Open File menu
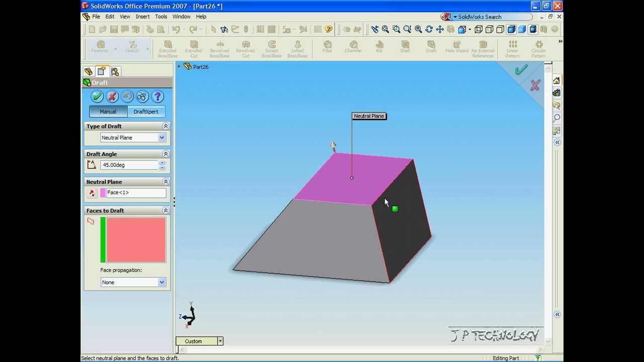644x362 pixels. pyautogui.click(x=96, y=17)
